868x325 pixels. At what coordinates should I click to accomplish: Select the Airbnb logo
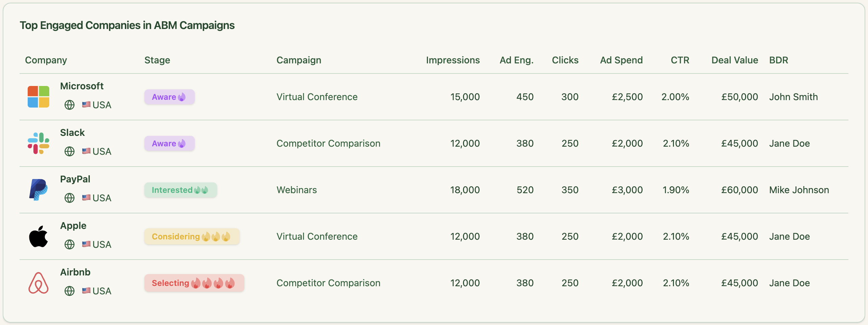tap(38, 283)
